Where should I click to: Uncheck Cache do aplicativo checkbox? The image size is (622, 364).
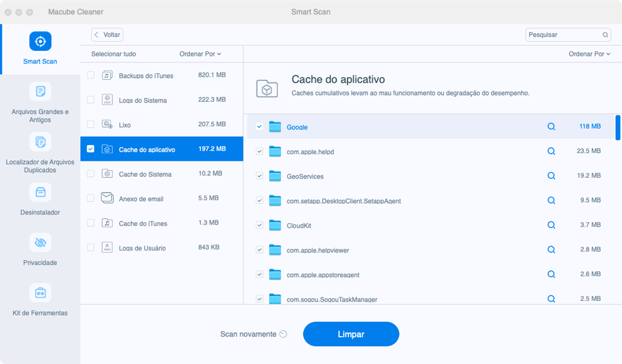(91, 149)
